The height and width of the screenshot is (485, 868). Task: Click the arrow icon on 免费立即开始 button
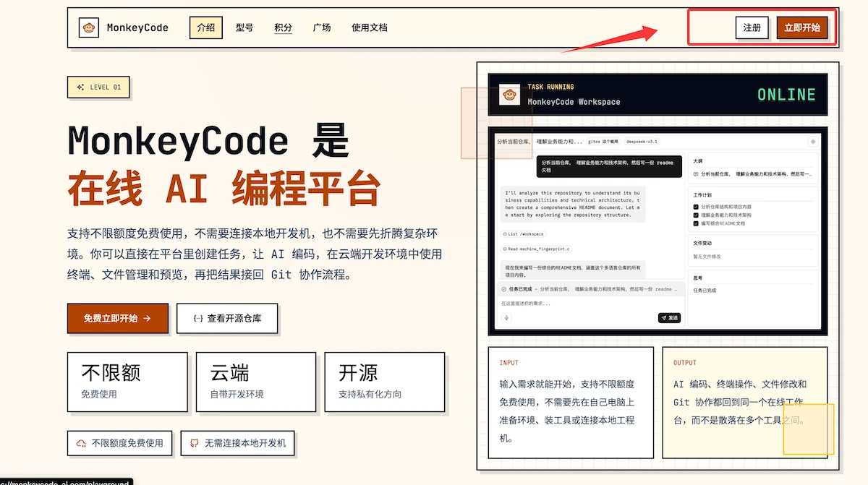[x=148, y=318]
